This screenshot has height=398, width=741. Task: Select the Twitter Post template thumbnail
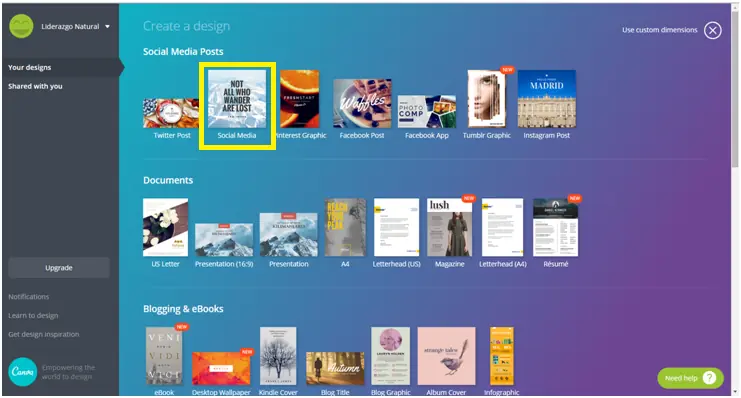point(171,113)
